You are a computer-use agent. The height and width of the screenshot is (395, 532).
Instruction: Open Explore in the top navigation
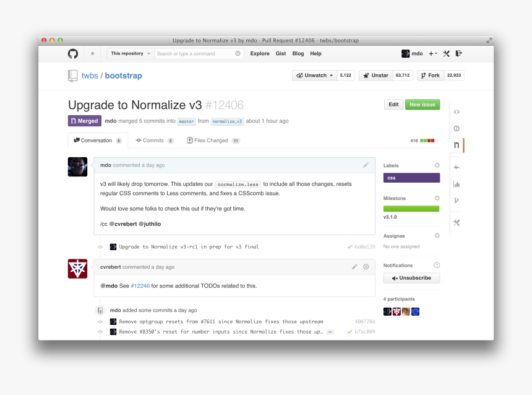260,54
